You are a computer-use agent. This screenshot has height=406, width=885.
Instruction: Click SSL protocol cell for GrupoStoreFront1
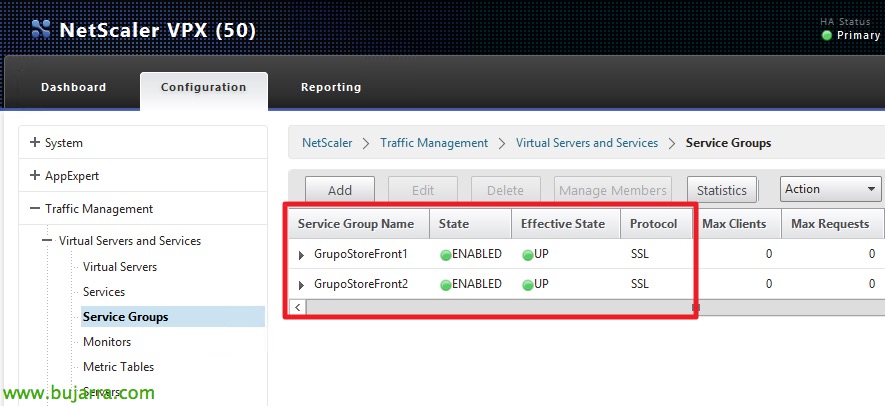[x=640, y=254]
